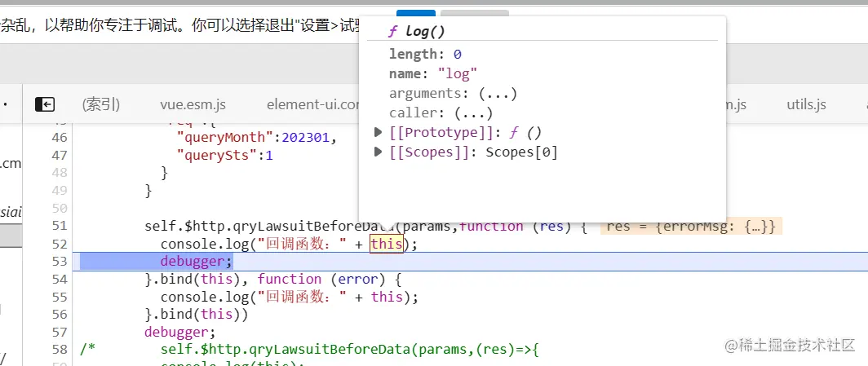Click the debugger statement on line 57
868x366 pixels.
point(180,333)
